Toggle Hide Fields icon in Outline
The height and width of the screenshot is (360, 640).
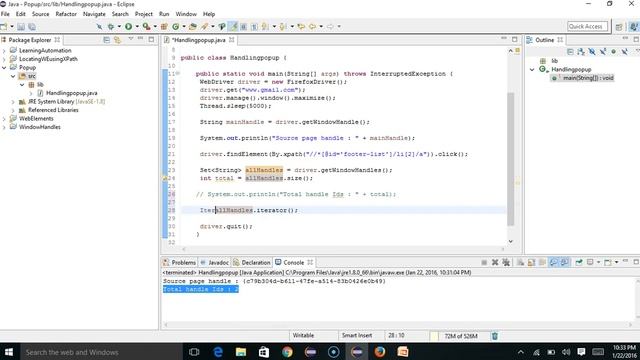pos(592,52)
